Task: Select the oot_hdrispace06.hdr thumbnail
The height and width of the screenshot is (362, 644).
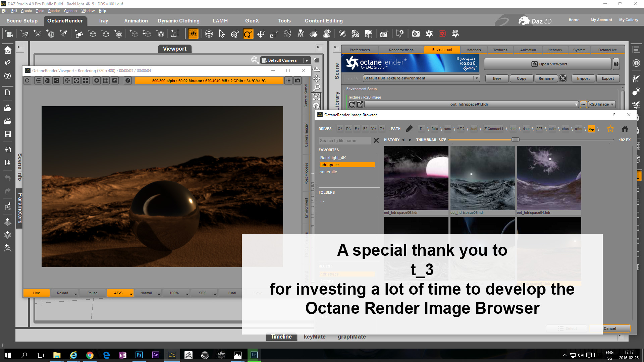Action: [x=416, y=178]
